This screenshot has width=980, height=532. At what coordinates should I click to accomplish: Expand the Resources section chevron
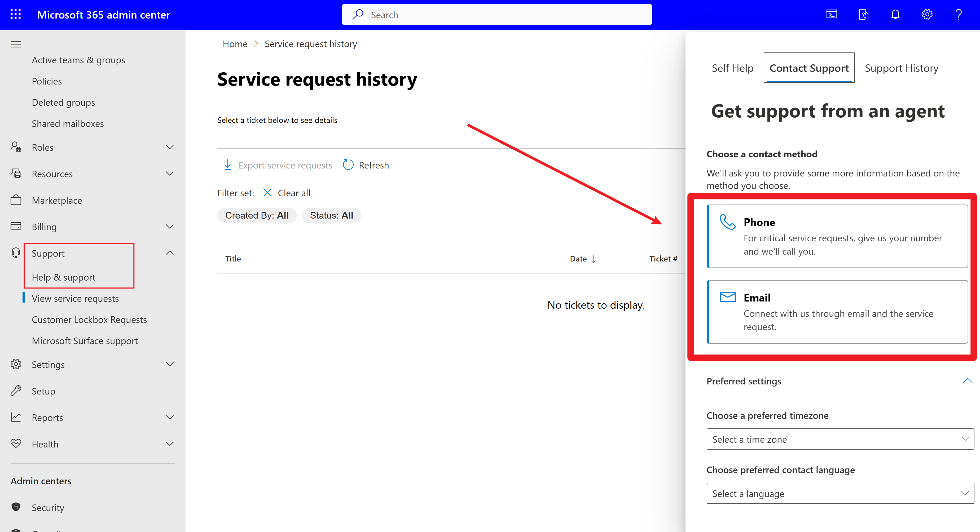[170, 174]
